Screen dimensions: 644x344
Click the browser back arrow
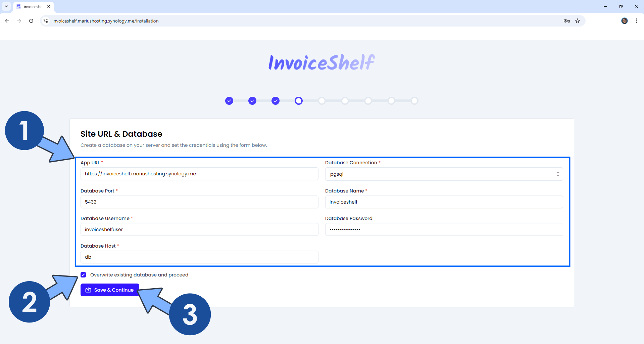pos(7,21)
